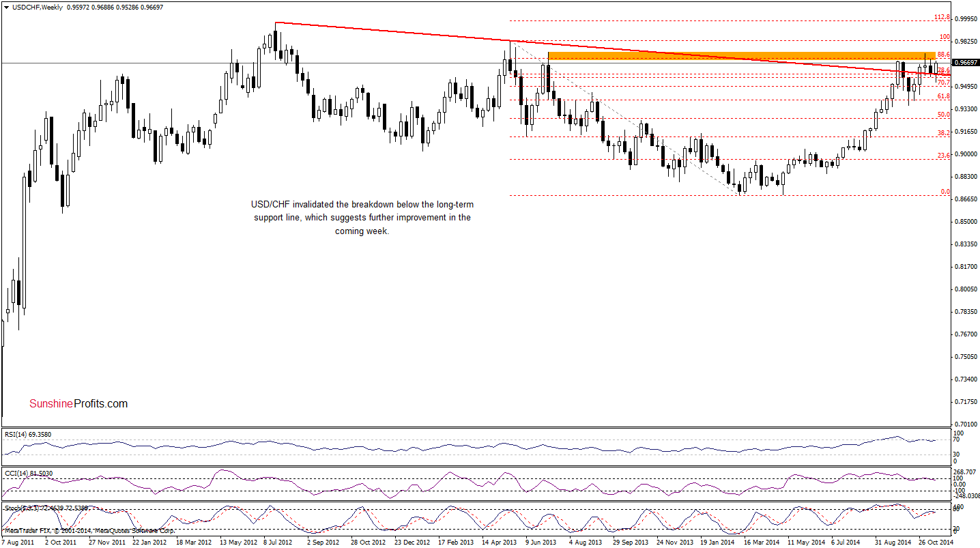Click the 23.6 Fibonacci level label
Viewport: 980px width, 548px height.
(x=944, y=156)
